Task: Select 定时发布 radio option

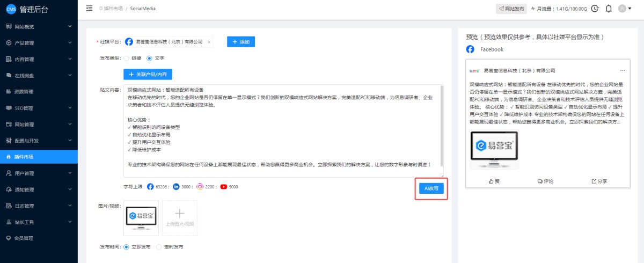Action: (x=159, y=247)
